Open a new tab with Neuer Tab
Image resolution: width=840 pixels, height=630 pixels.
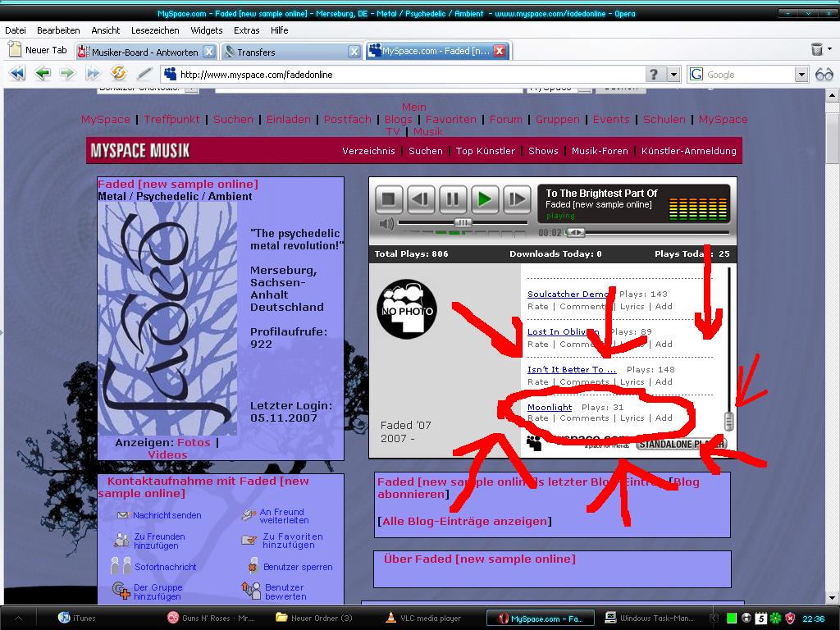38,50
